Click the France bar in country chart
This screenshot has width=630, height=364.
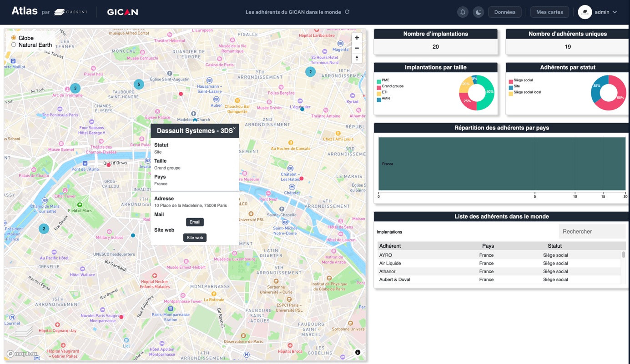coord(502,164)
